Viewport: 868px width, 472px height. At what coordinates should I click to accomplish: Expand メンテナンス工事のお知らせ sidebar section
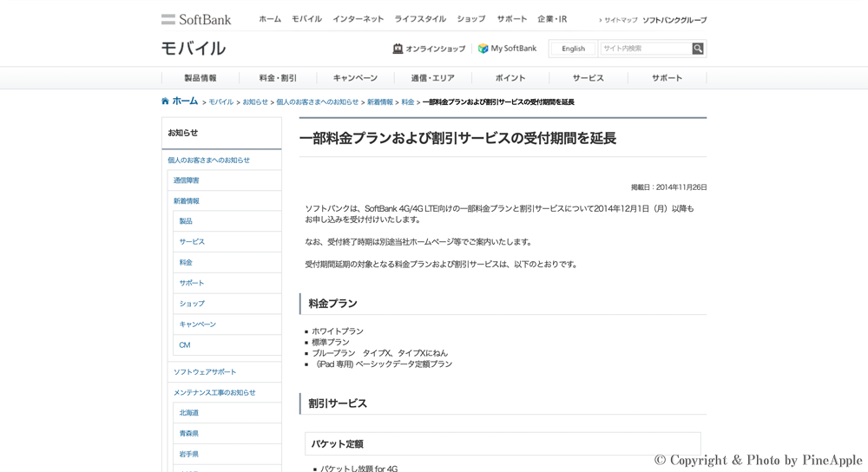click(x=214, y=393)
